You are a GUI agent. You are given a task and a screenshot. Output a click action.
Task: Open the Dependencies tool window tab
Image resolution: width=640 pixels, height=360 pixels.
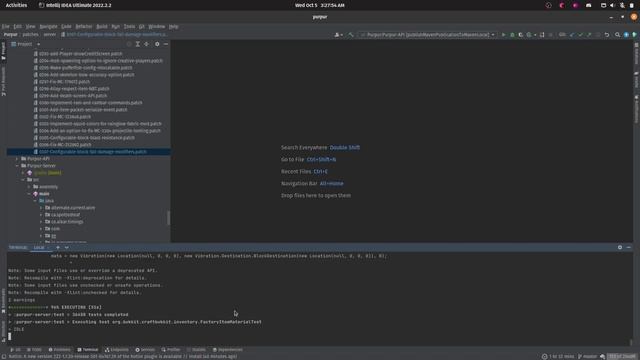click(x=228, y=350)
